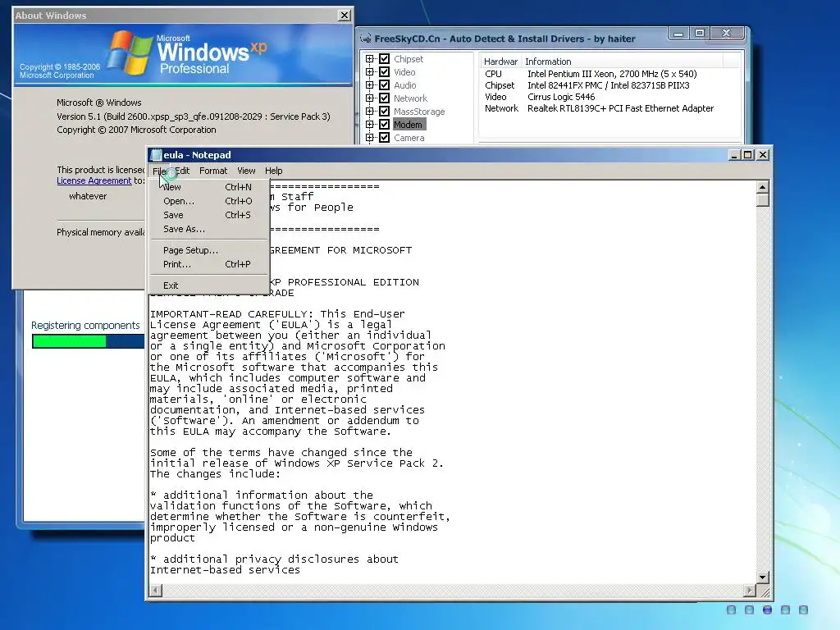Click the Registering components progress bar

click(89, 341)
